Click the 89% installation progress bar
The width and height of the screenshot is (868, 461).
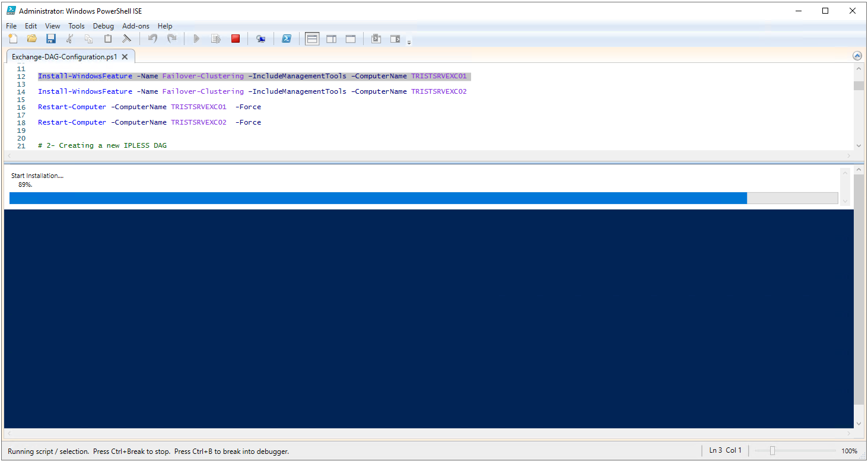[424, 198]
